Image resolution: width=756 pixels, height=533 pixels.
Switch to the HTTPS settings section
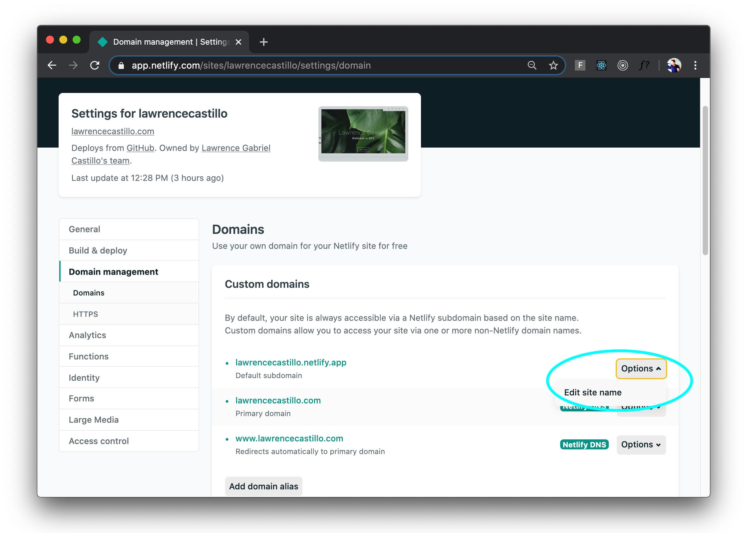click(x=85, y=314)
